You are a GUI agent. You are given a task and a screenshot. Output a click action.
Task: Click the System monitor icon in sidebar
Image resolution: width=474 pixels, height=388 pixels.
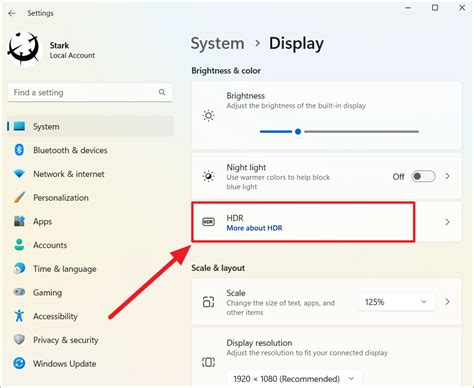pyautogui.click(x=19, y=126)
